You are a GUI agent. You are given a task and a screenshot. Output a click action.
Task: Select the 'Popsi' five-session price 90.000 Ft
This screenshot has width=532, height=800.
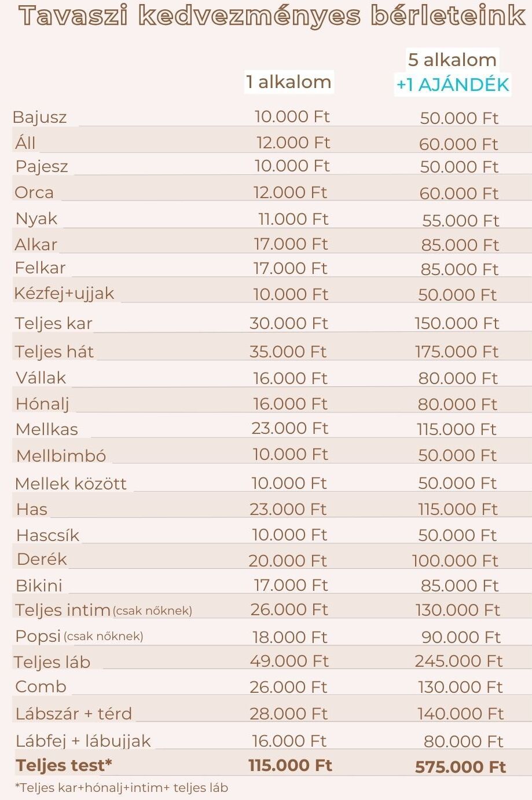pos(461,637)
